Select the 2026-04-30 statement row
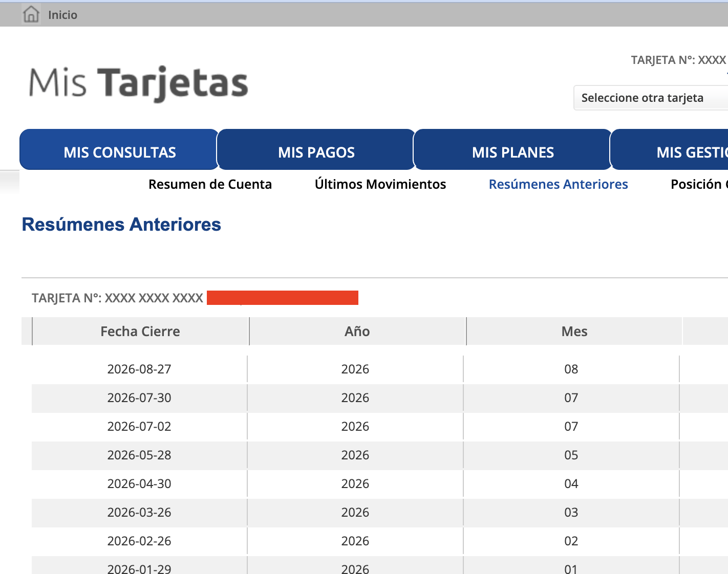The height and width of the screenshot is (574, 728). 380,484
